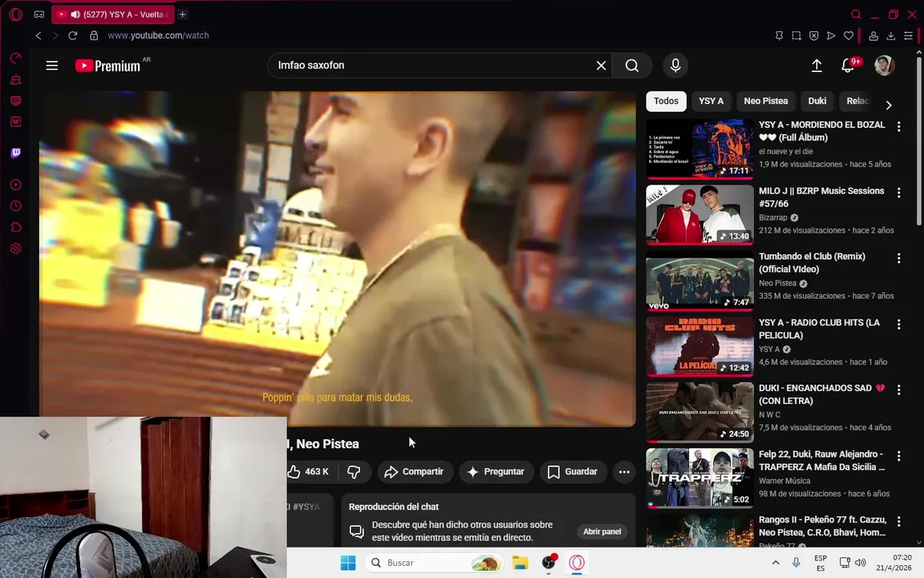
Task: Select the Duki filter chip
Action: coord(817,101)
